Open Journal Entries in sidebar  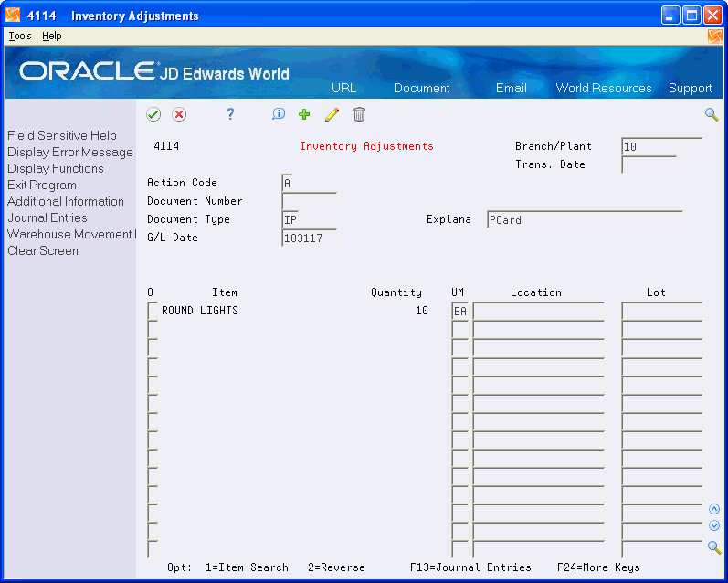(47, 217)
